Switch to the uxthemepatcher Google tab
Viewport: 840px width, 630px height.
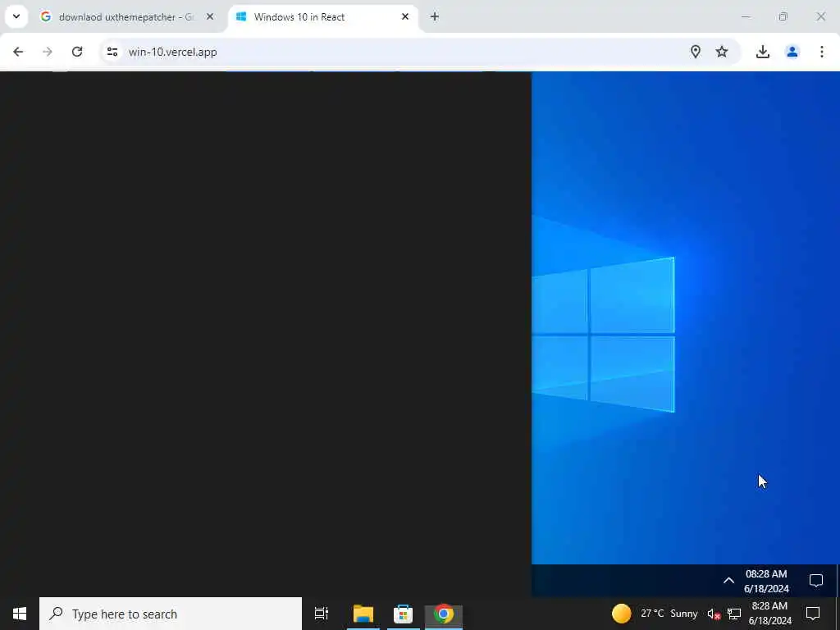[127, 17]
